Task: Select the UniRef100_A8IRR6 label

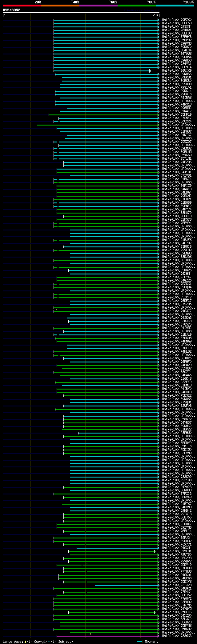Action: (177, 98)
